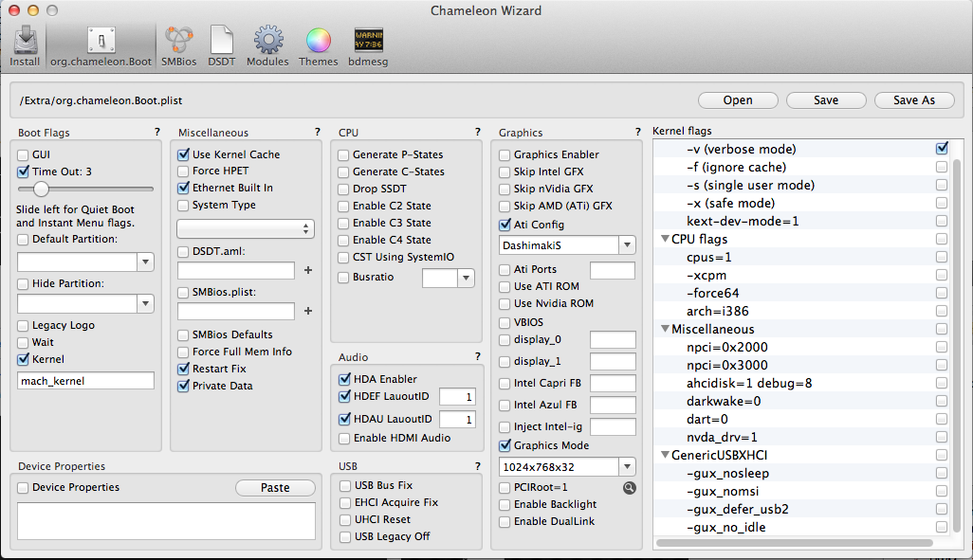Click the plus icon beside SMBios.plist field
Image resolution: width=973 pixels, height=560 pixels.
pos(308,311)
